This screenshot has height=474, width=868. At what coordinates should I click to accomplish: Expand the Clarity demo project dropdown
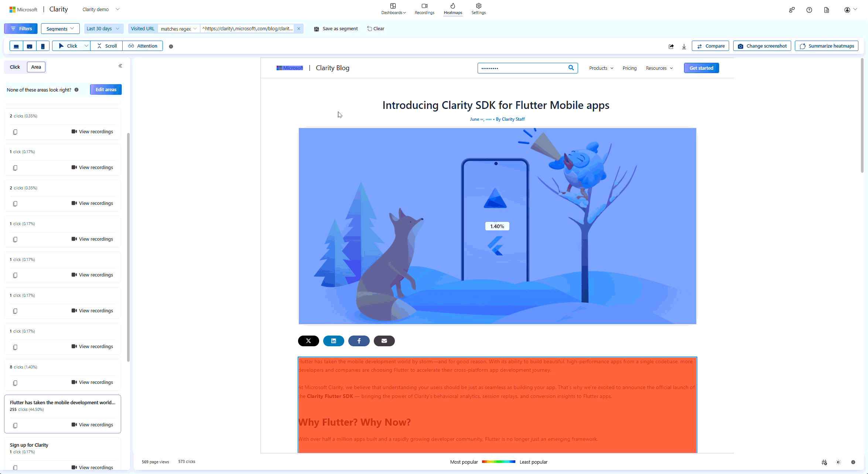101,10
